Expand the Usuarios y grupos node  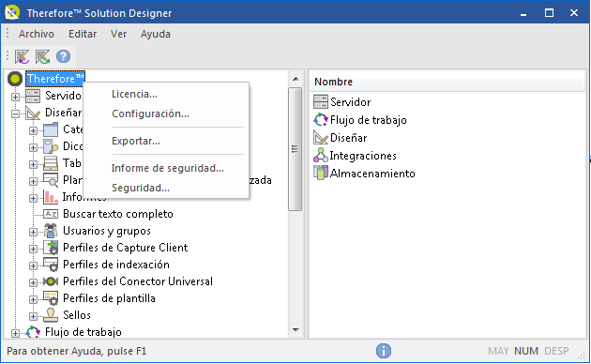tap(33, 232)
